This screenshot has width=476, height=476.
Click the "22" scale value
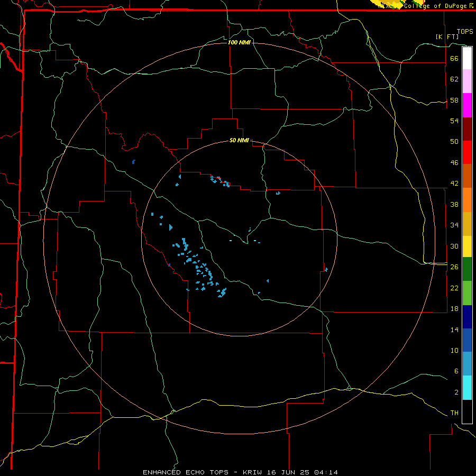pyautogui.click(x=454, y=288)
